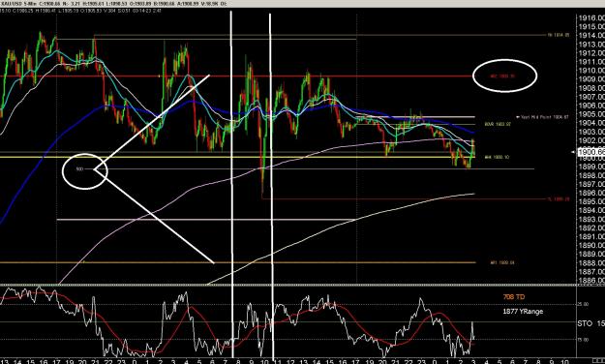Viewport: 605px width, 364px height.
Task: Click the 1903.00 price axis label
Action: tap(591, 132)
